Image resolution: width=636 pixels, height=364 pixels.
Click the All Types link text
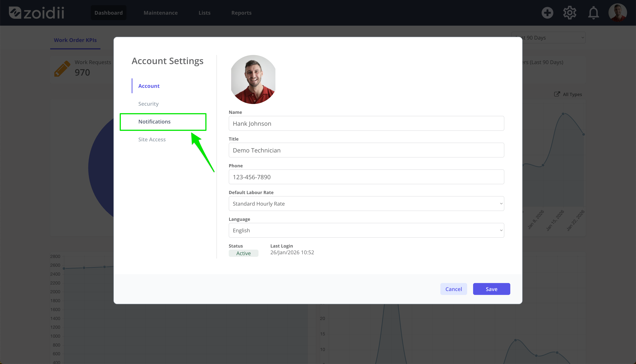tap(572, 94)
